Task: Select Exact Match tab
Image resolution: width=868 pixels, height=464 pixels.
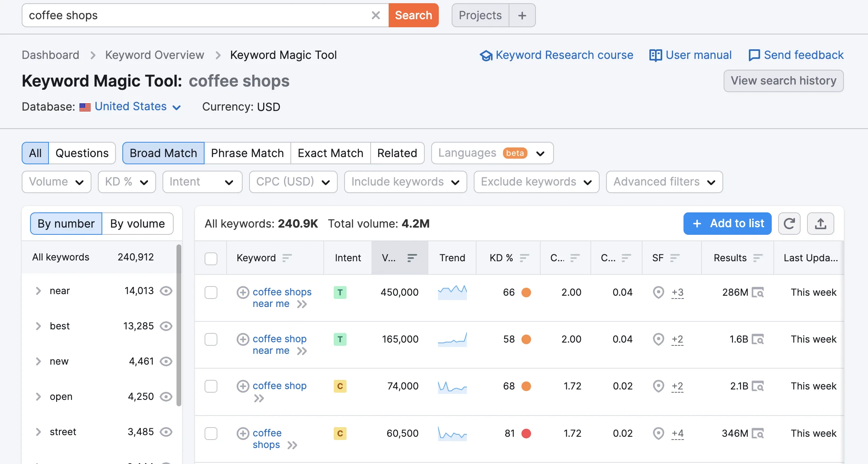Action: [x=331, y=153]
